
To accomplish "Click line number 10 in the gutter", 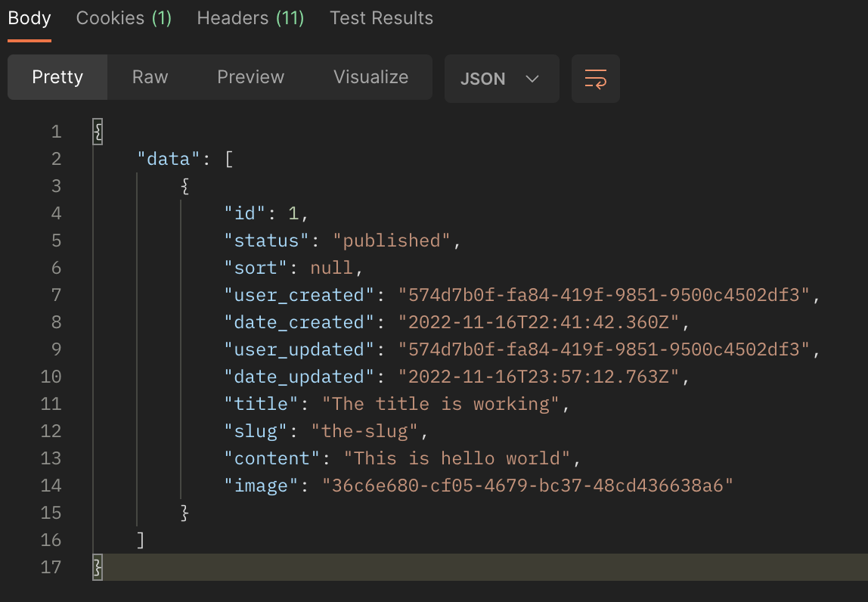I will [x=51, y=377].
